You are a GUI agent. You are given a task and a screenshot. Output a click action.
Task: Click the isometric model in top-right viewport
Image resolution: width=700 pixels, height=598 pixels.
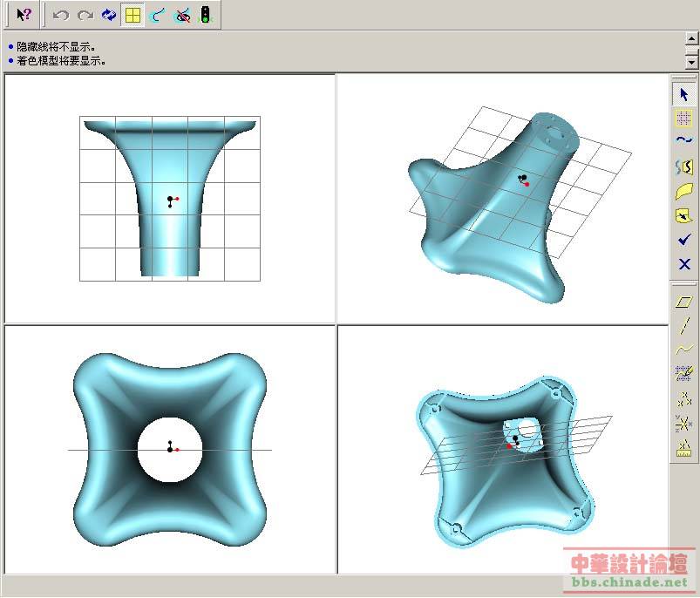(493, 208)
